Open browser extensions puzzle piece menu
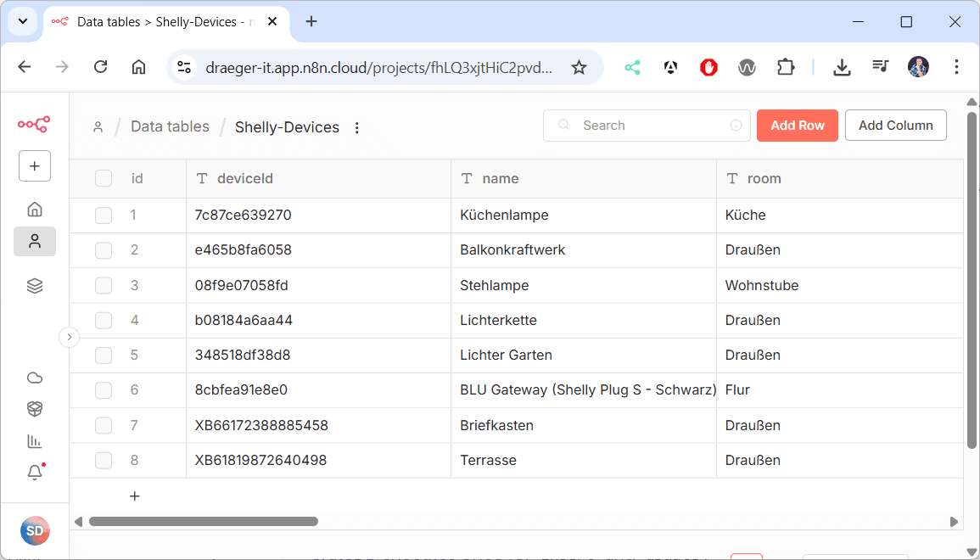 coord(786,66)
